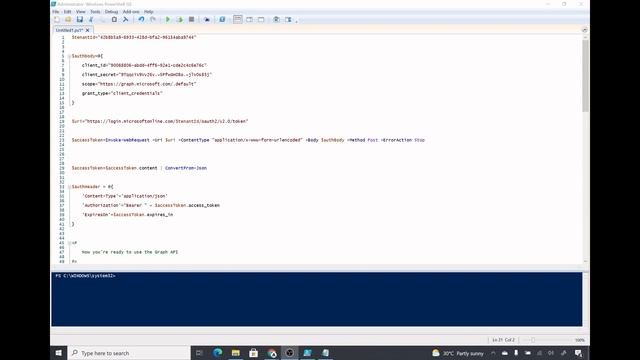Collapse the block comment region at line 45

pyautogui.click(x=69, y=243)
